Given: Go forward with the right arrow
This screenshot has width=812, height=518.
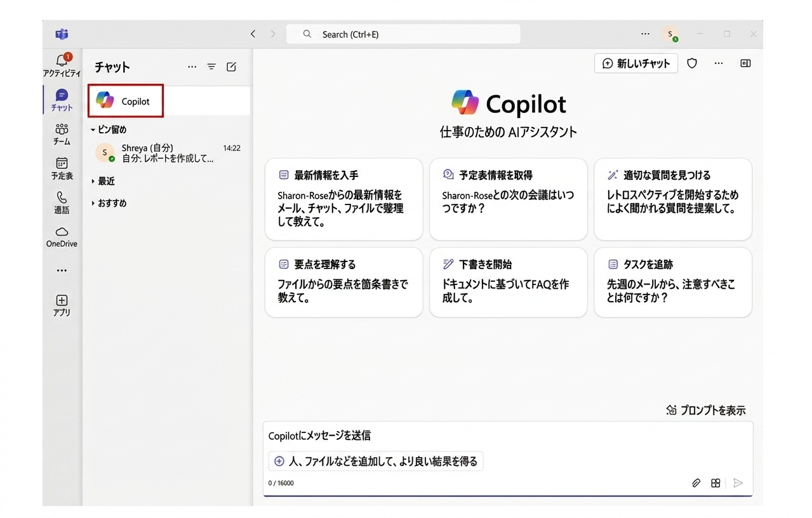Looking at the screenshot, I should [x=273, y=34].
